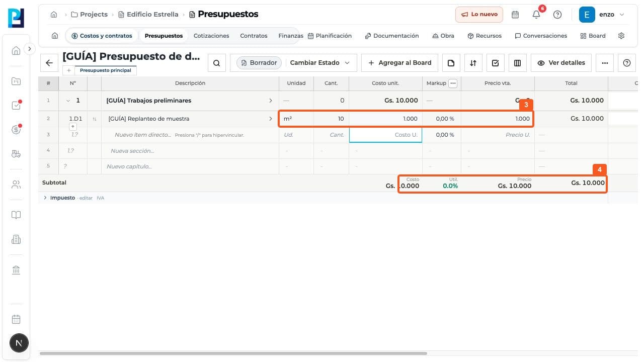This screenshot has height=362, width=644.
Task: Open the Documentación menu
Action: [x=392, y=36]
